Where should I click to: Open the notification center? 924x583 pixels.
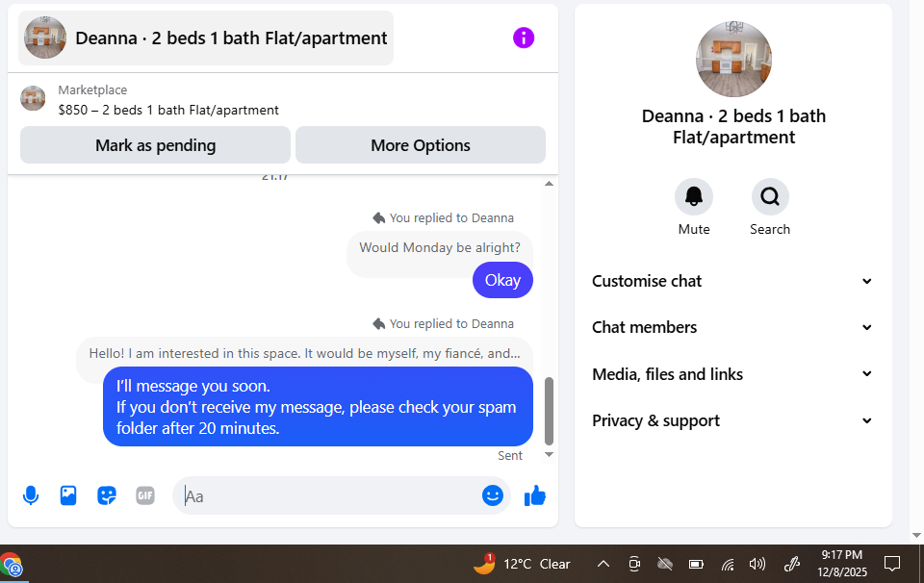pyautogui.click(x=892, y=564)
